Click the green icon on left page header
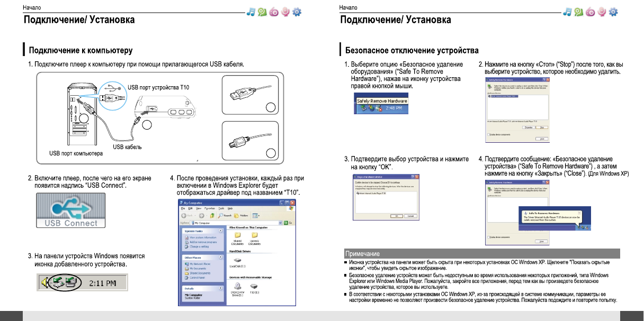This screenshot has width=644, height=321. tap(261, 12)
